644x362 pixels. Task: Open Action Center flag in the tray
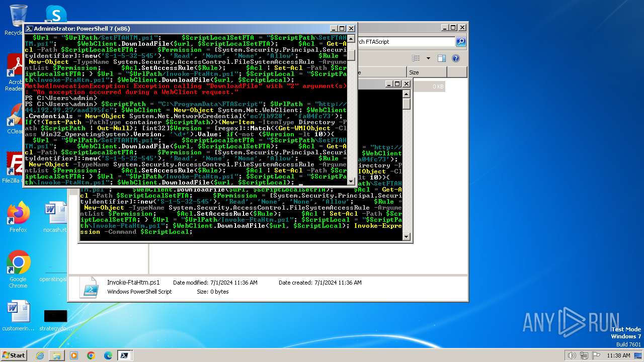596,355
